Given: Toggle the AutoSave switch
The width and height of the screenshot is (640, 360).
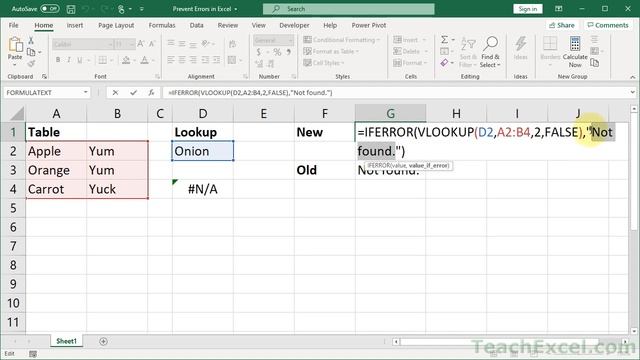Looking at the screenshot, I should click(50, 9).
